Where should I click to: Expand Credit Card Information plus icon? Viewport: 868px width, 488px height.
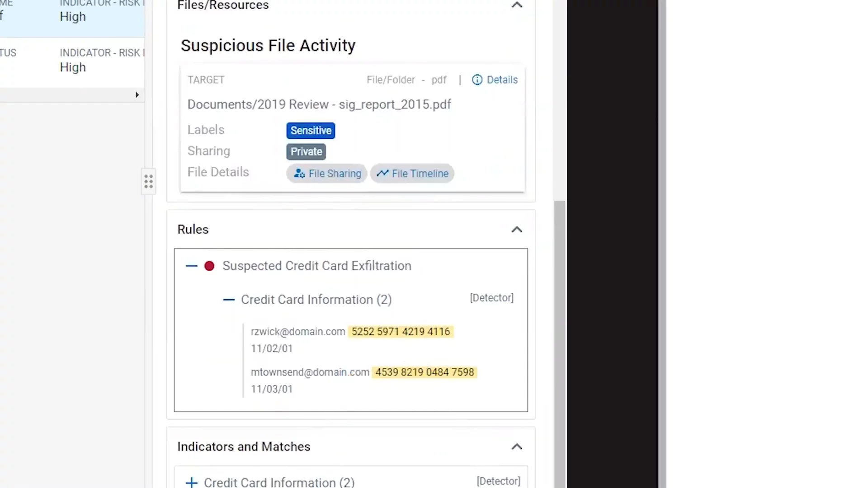point(192,482)
